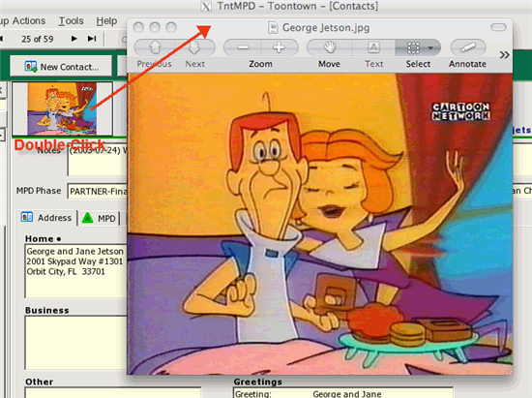Click the Other address box
The height and width of the screenshot is (398, 532).
[x=112, y=392]
